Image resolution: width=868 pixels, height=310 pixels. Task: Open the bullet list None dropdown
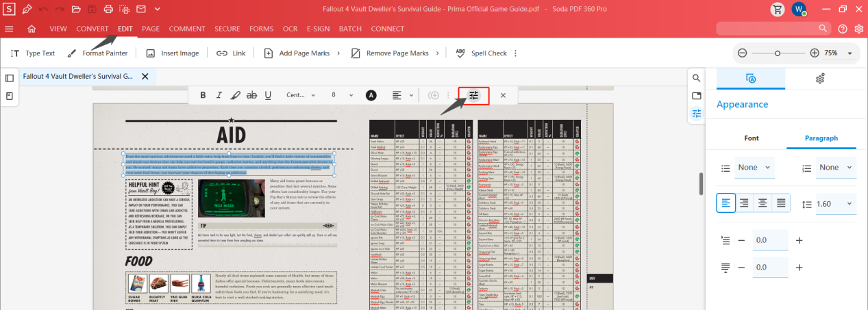754,167
